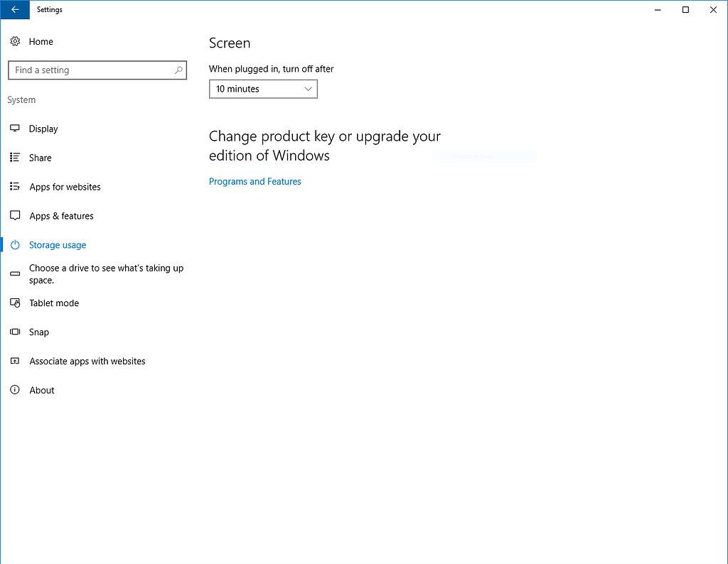This screenshot has height=564, width=728.
Task: Click the search magnifier in Find a setting
Action: 178,70
